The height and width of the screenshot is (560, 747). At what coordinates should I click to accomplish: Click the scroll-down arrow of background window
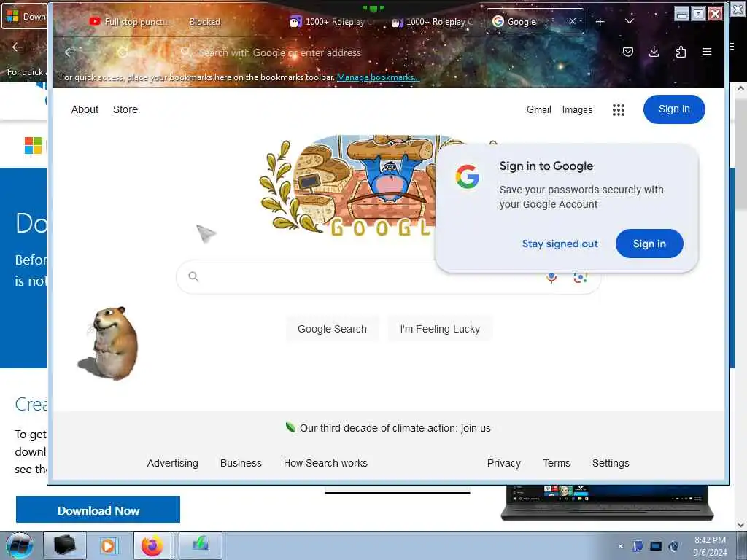point(741,525)
